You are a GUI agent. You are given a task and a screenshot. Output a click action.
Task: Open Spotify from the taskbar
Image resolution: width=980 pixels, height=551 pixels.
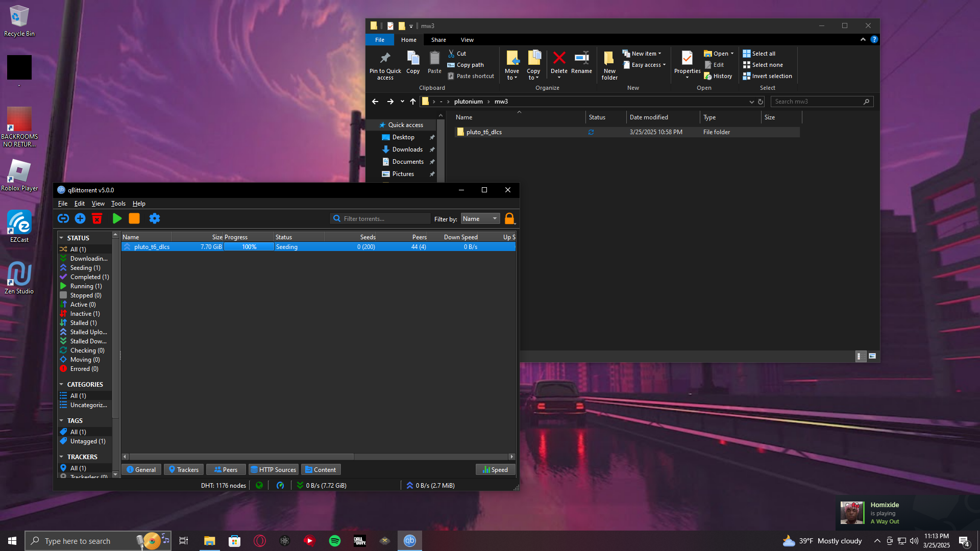click(335, 541)
